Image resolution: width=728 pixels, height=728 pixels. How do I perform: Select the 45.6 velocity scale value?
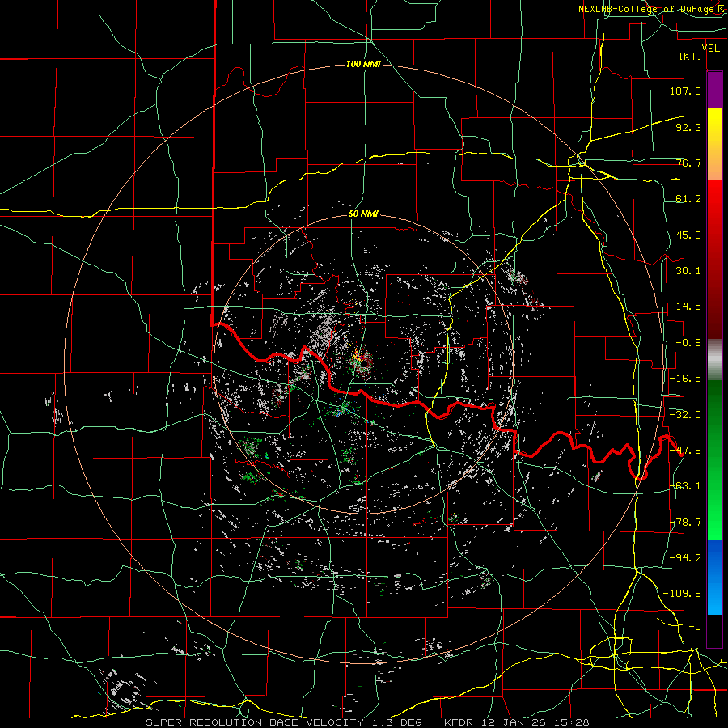click(688, 235)
